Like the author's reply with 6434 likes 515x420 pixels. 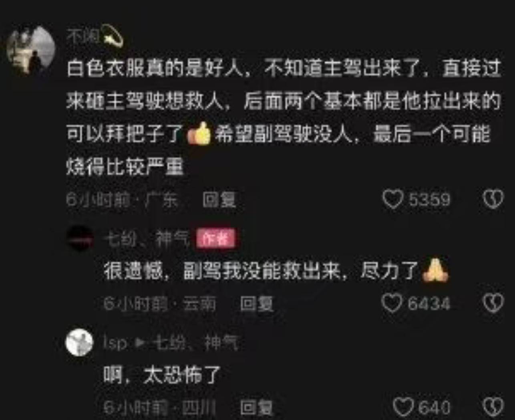(392, 303)
